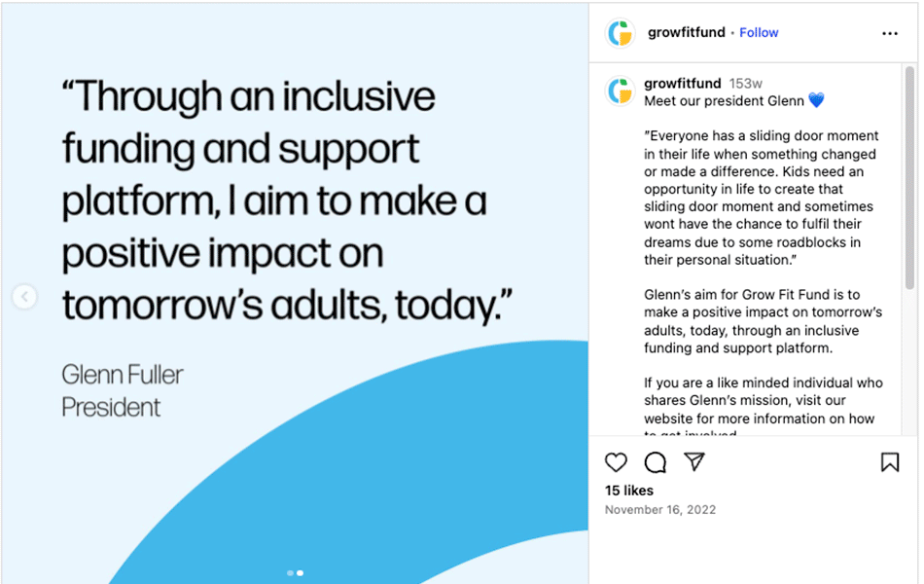This screenshot has height=584, width=924.
Task: Click growfitfund avatar beside the caption
Action: (x=620, y=91)
